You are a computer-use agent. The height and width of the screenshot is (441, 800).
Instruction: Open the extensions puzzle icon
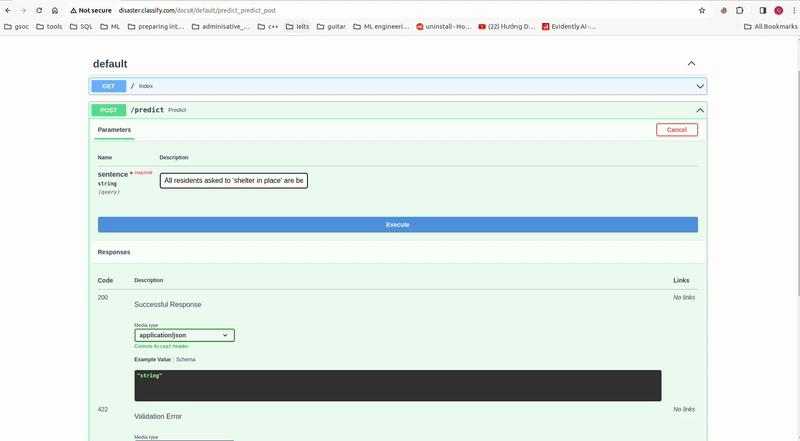740,10
